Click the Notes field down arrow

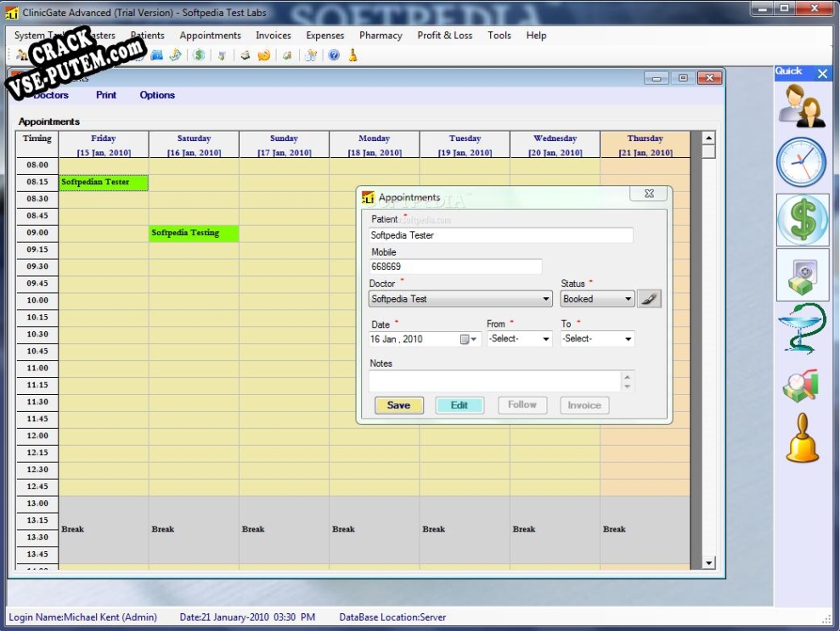click(x=628, y=386)
